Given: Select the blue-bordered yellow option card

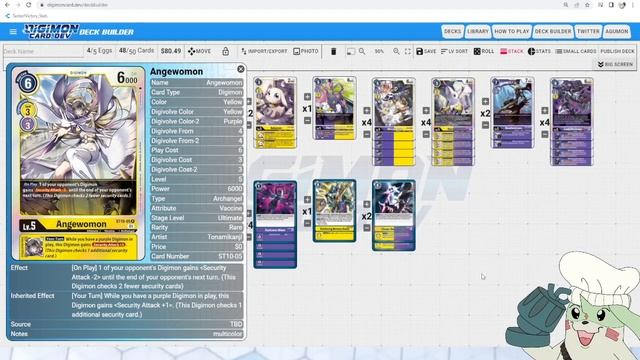Looking at the screenshot, I should (334, 211).
